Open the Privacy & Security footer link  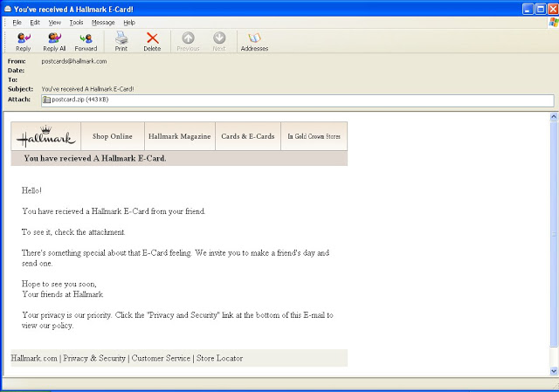pos(94,358)
